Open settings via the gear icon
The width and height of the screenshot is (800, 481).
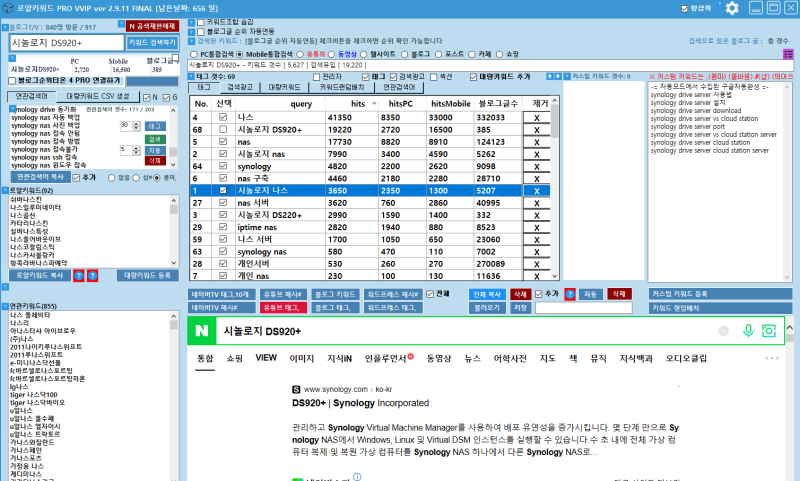click(x=732, y=8)
